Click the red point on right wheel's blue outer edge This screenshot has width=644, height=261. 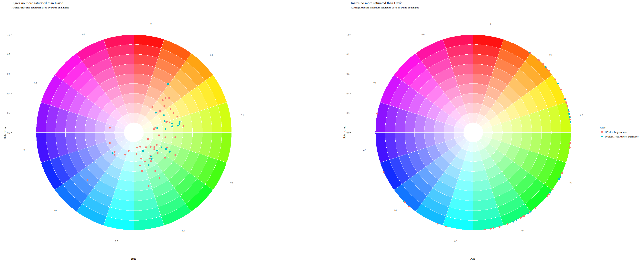click(384, 172)
